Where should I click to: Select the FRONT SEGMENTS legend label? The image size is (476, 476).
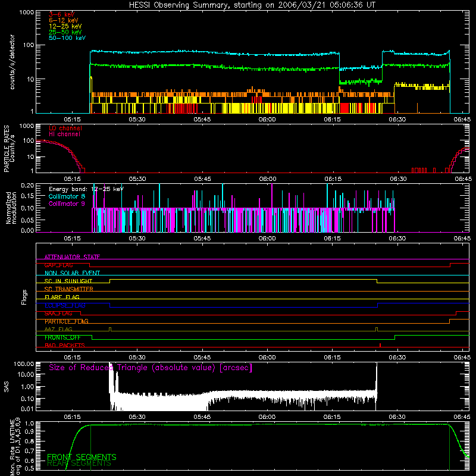82,457
